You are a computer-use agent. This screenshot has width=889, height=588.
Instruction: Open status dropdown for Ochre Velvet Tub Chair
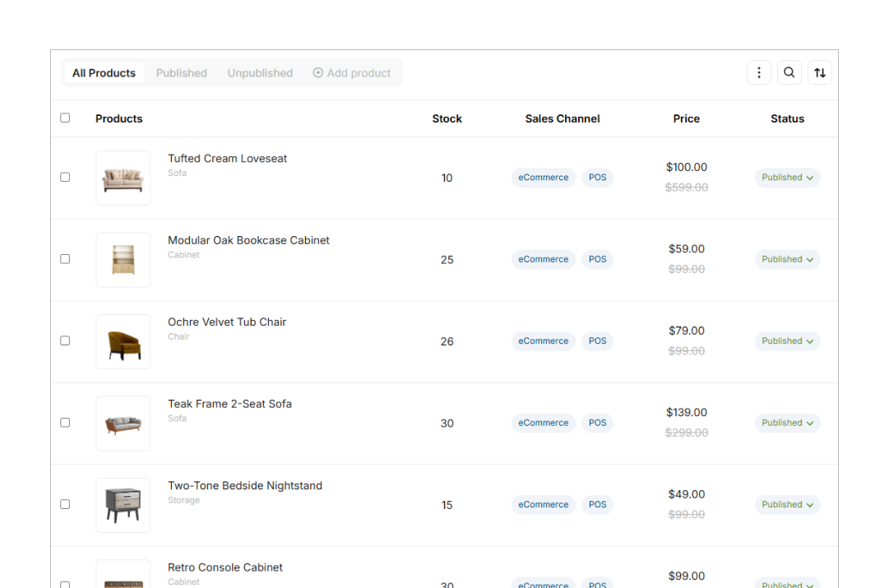pos(787,340)
